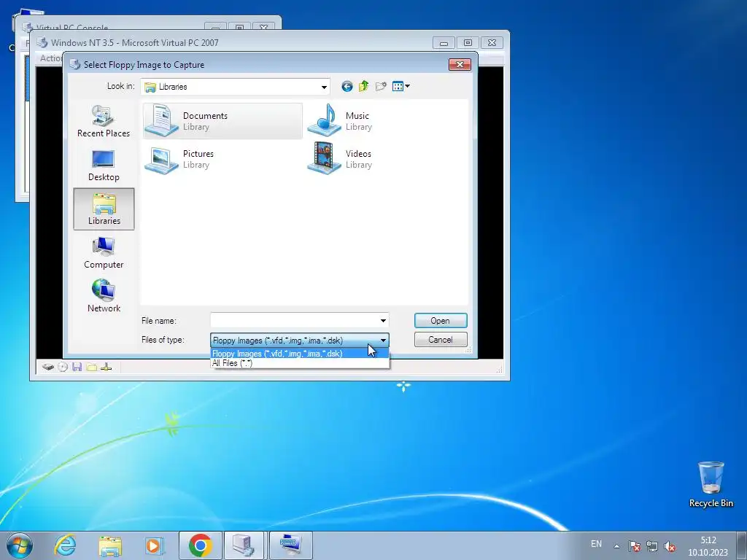This screenshot has width=747, height=560.
Task: Launch Internet Explorer from the taskbar
Action: point(65,545)
